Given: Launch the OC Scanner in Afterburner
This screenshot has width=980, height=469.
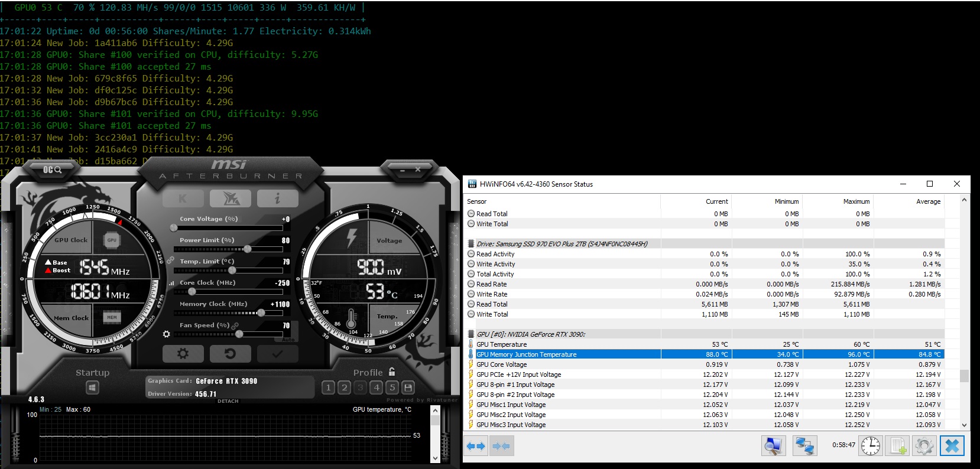Looking at the screenshot, I should click(x=52, y=170).
